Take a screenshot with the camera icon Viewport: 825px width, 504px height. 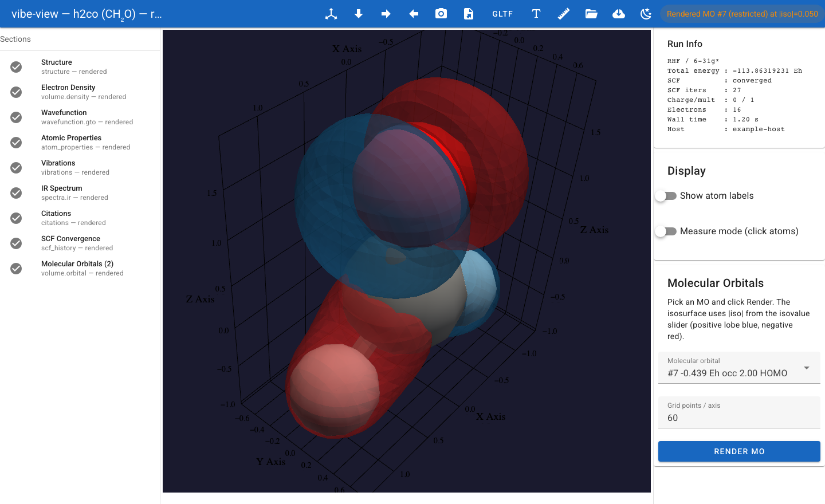click(x=441, y=14)
